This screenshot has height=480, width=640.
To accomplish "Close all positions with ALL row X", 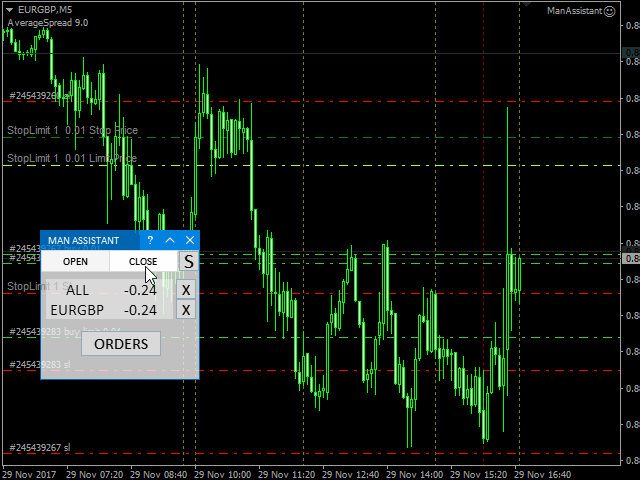I will 185,290.
